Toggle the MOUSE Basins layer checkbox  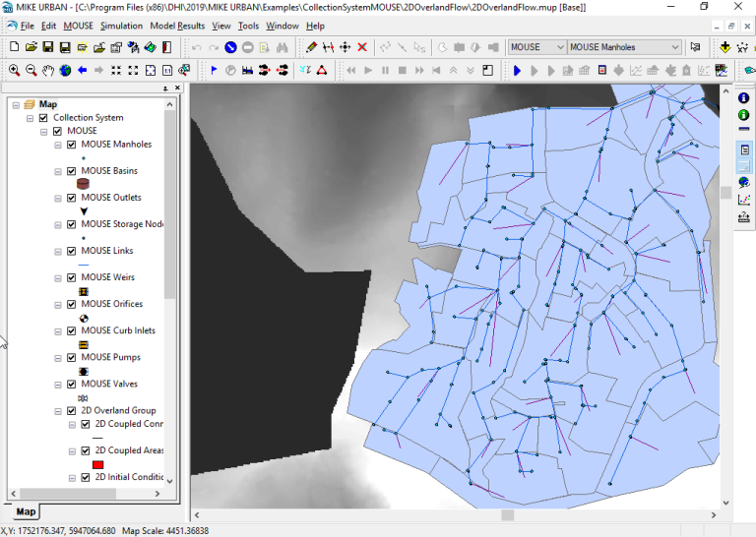pos(71,170)
